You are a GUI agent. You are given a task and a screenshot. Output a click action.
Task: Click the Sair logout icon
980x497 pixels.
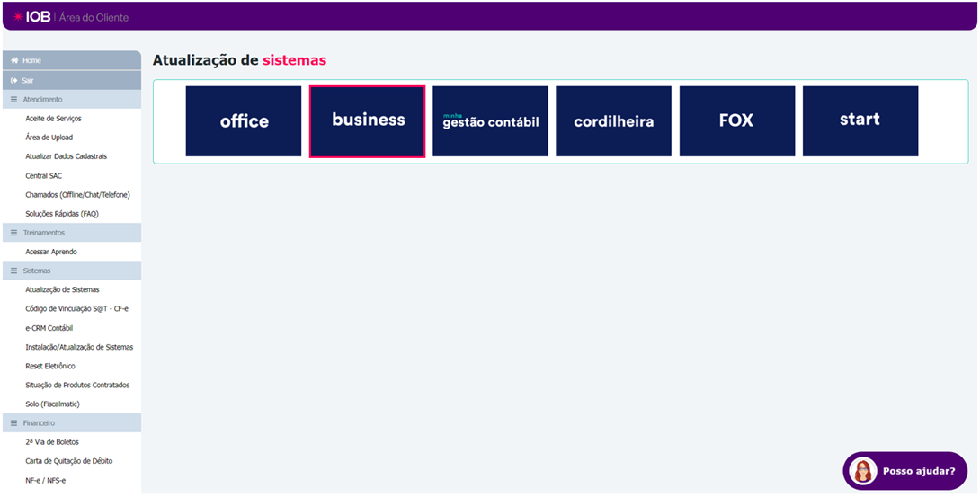pos(14,80)
